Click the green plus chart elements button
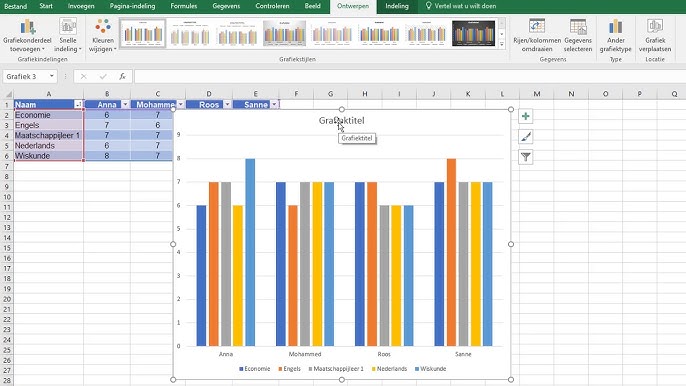Viewport: 686px width, 386px height. coord(525,116)
